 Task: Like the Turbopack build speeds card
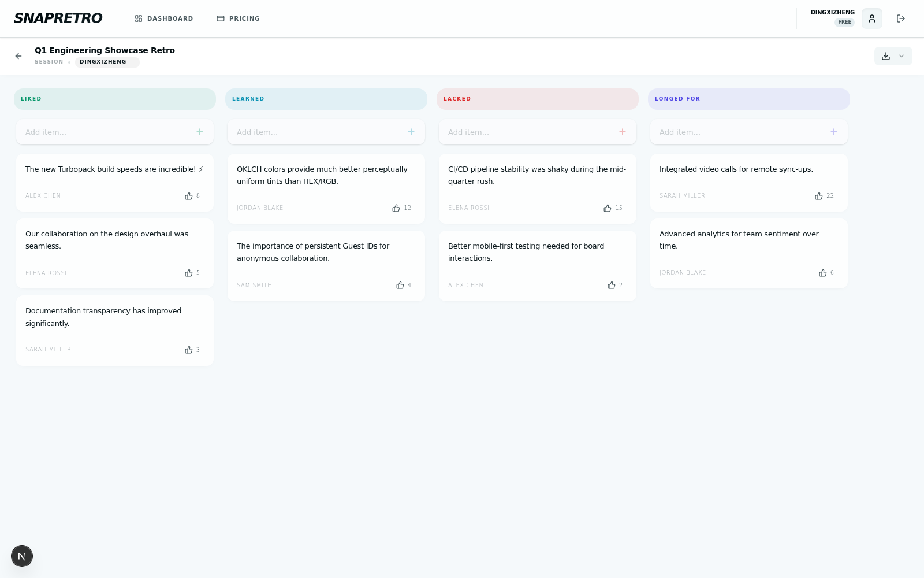click(x=189, y=196)
